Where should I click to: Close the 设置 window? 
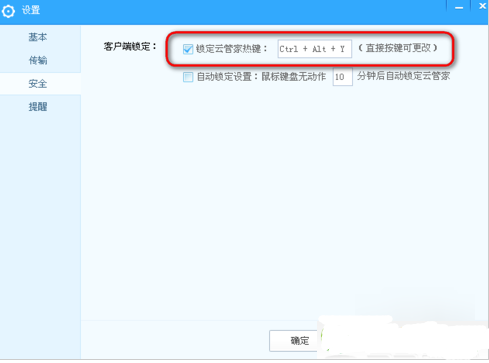click(x=482, y=6)
